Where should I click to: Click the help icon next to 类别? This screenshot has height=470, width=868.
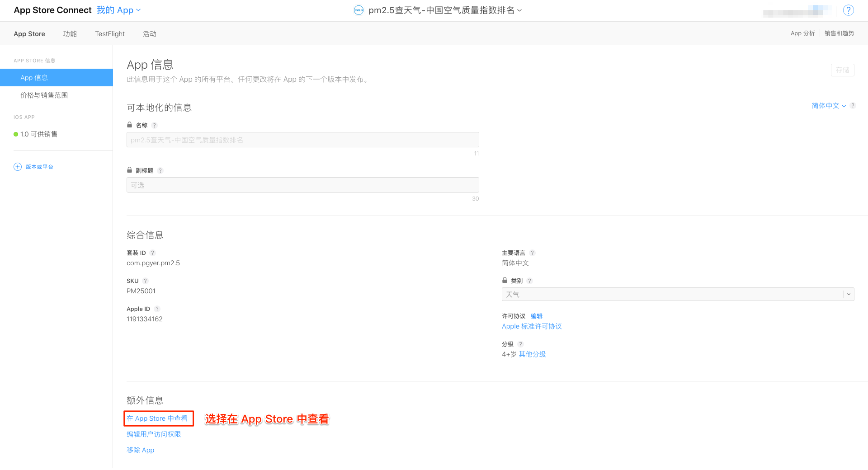pyautogui.click(x=529, y=281)
